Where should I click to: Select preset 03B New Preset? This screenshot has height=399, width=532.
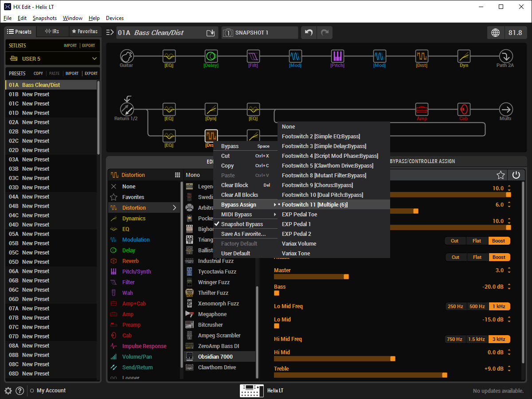(x=51, y=169)
